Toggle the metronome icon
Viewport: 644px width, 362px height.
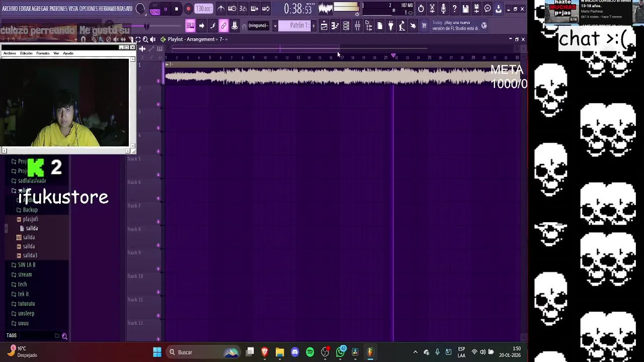[x=221, y=9]
